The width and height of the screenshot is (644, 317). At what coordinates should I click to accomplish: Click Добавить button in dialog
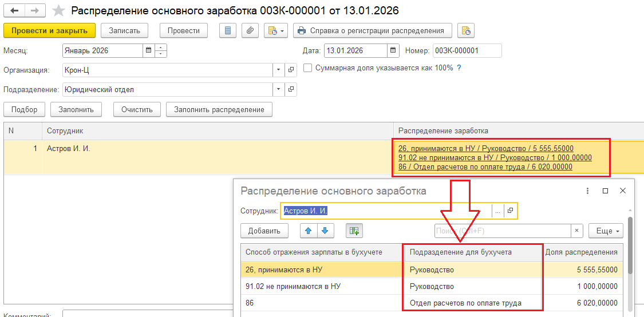pos(264,231)
